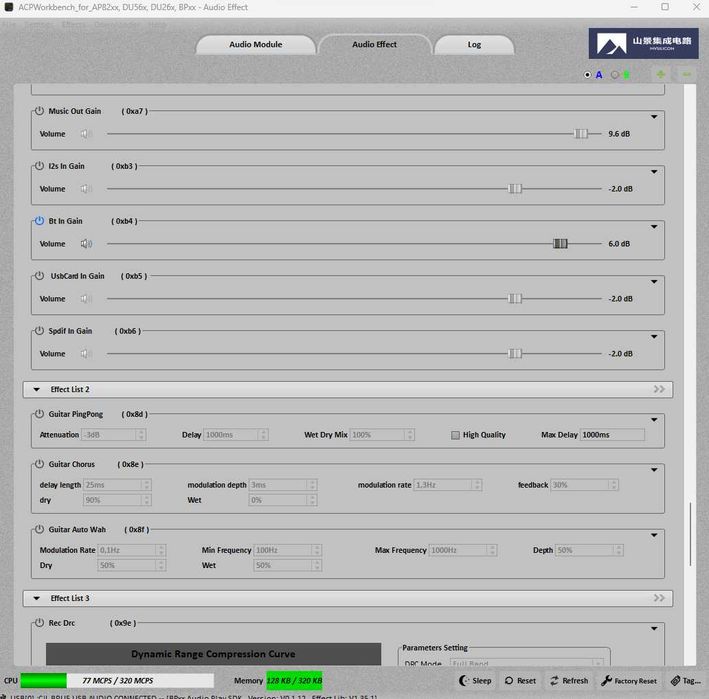Open dropdown arrow of Music Out Gain
709x699 pixels.
[x=654, y=117]
